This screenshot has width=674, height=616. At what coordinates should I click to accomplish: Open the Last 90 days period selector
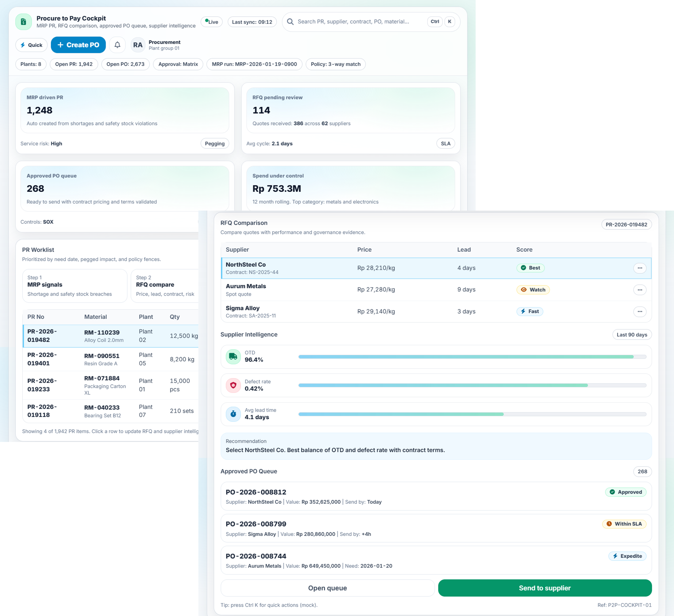pos(632,334)
